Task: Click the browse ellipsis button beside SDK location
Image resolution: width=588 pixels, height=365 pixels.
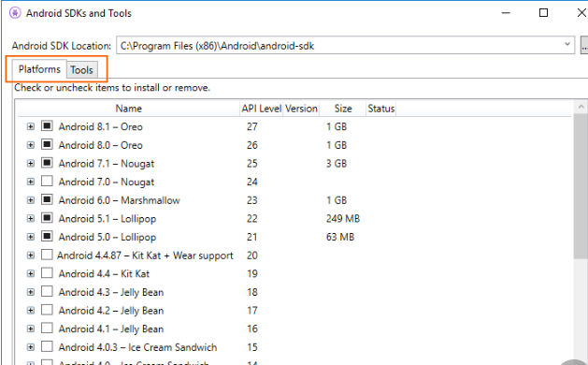Action: click(584, 46)
